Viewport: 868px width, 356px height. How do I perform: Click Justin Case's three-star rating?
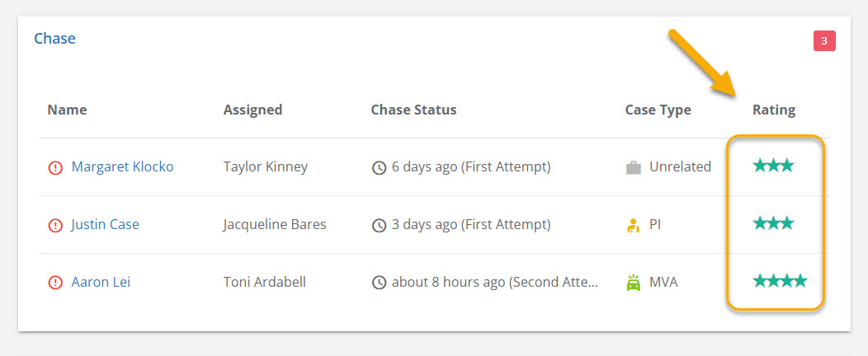pos(773,223)
